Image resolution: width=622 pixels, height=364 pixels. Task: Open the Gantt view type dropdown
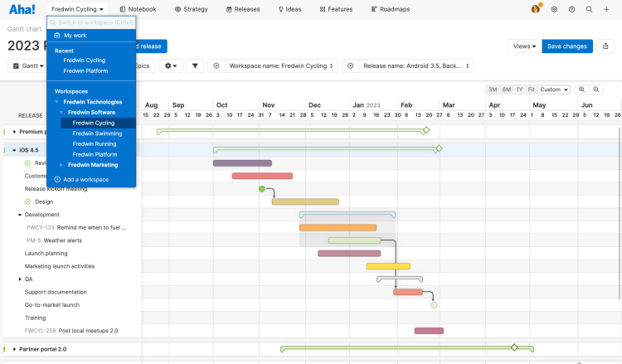pos(27,66)
